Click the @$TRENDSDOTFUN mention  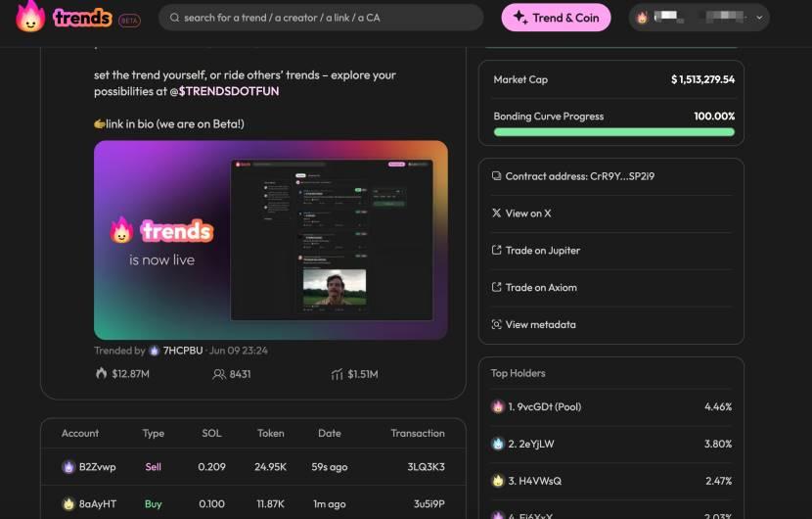[224, 91]
